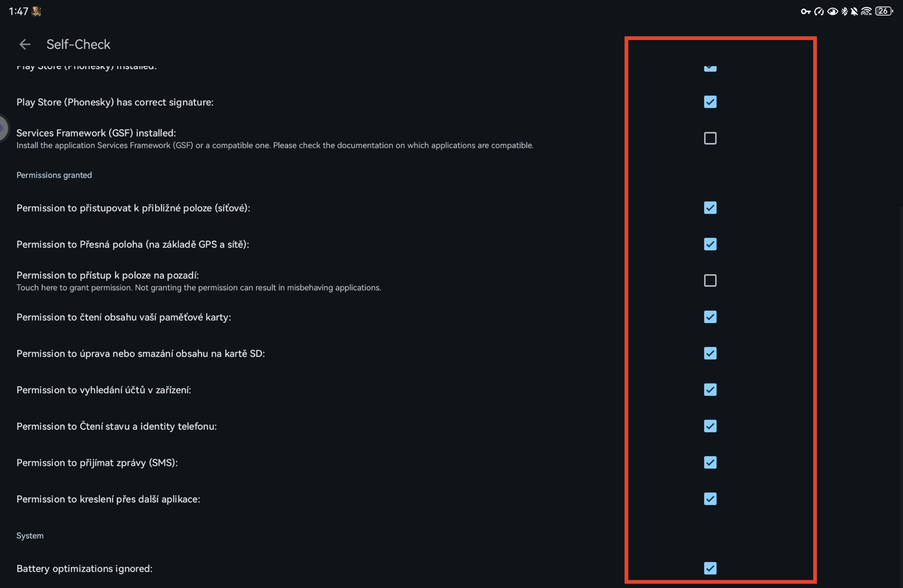
Task: Open Services Framework (GSF) installed entry
Action: pos(96,133)
